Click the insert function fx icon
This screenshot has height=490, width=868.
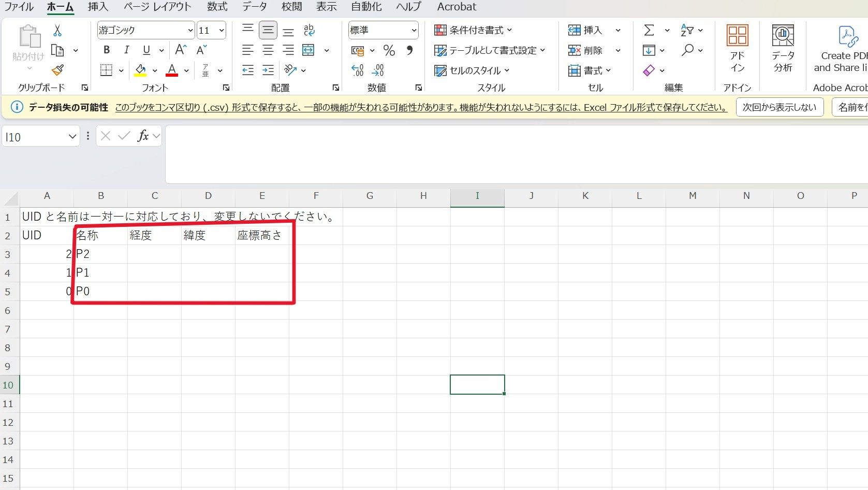[143, 136]
